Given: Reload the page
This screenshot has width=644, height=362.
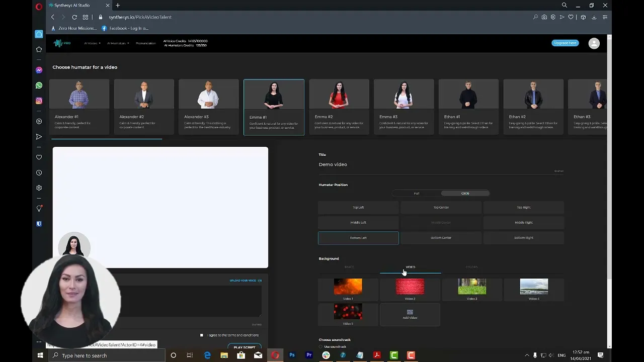Looking at the screenshot, I should coord(74,17).
